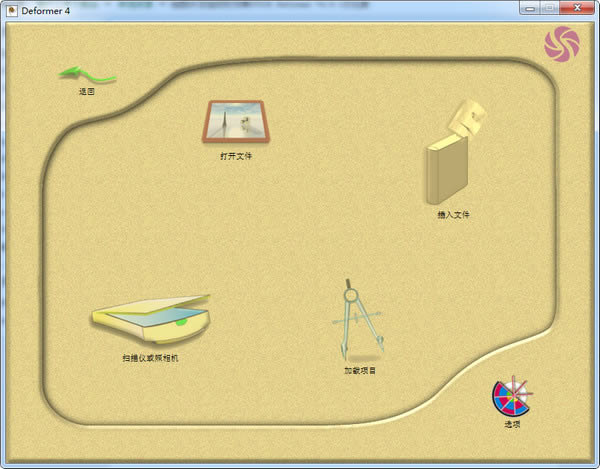This screenshot has height=469, width=600.
Task: Click the text label under the green arrow
Action: tap(87, 92)
